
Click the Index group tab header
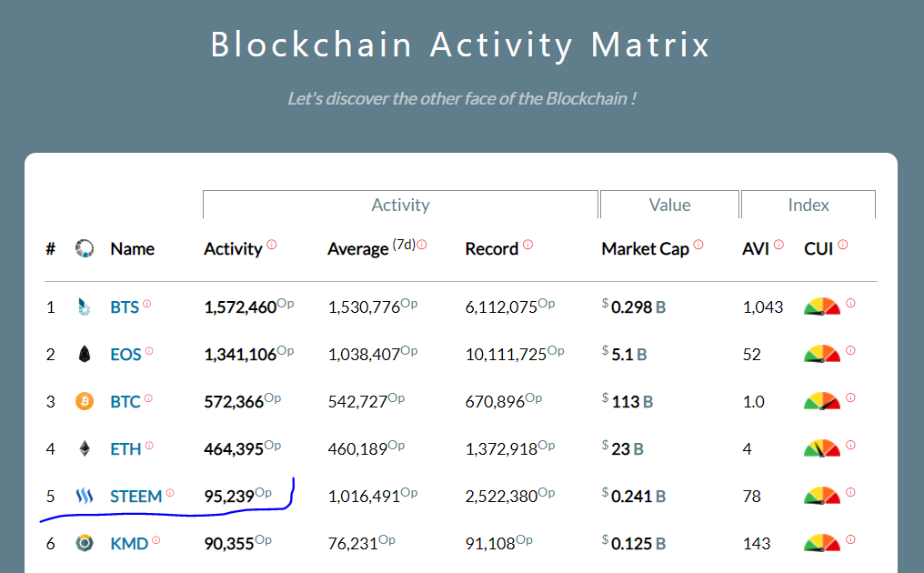[x=808, y=206]
